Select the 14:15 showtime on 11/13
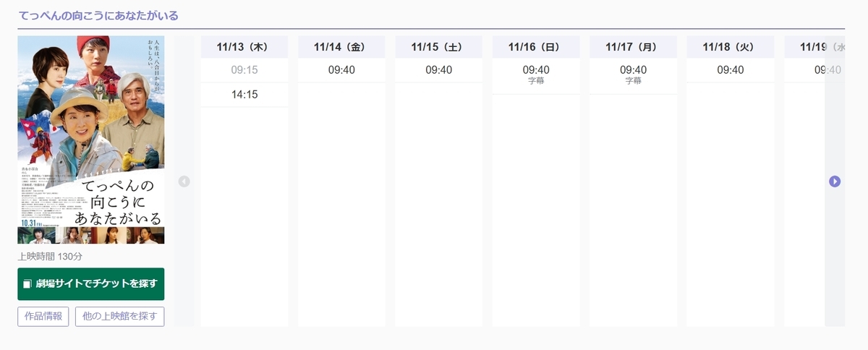This screenshot has height=350, width=868. click(x=244, y=95)
